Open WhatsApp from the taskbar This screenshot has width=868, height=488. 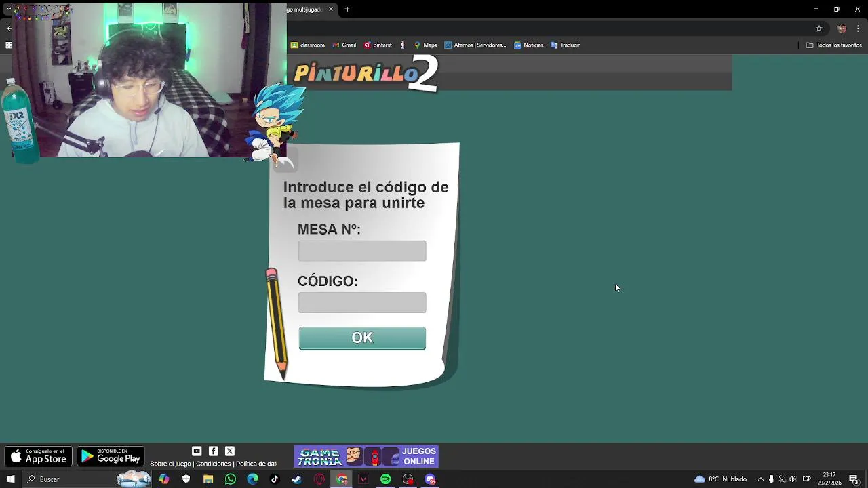pyautogui.click(x=231, y=479)
